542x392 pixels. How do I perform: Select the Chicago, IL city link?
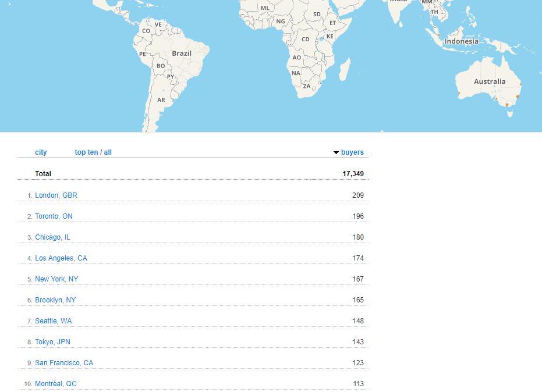coord(52,237)
